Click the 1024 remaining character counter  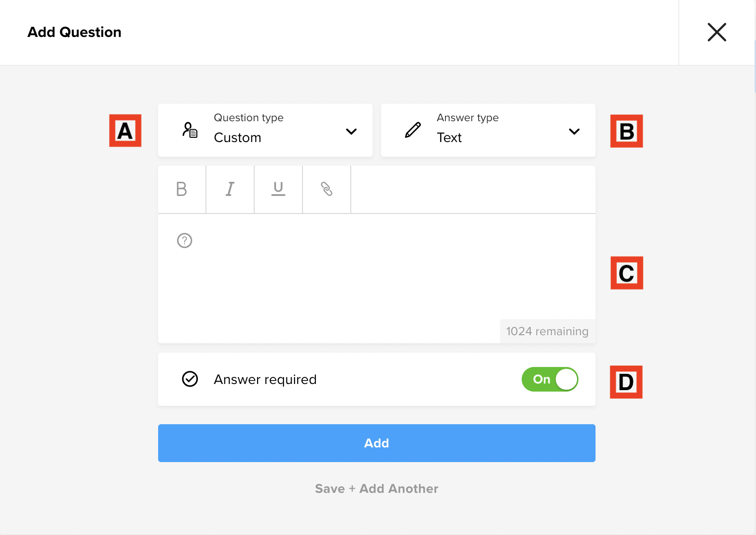coord(547,331)
